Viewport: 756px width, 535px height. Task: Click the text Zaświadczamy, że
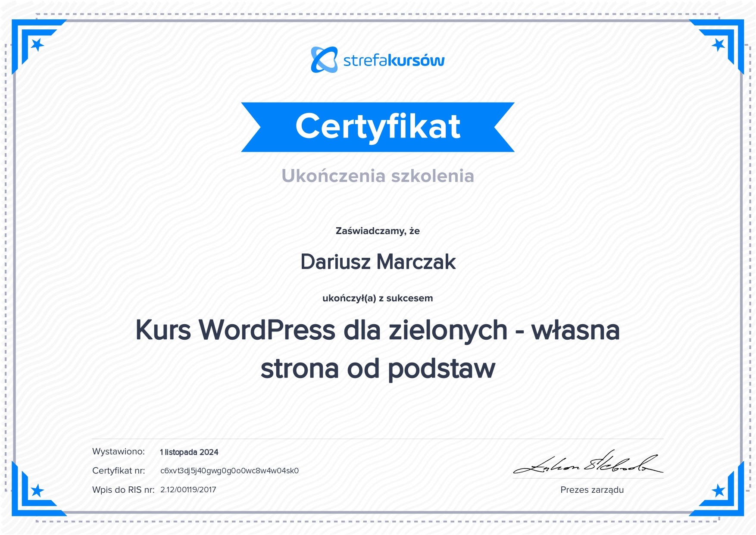click(x=378, y=231)
